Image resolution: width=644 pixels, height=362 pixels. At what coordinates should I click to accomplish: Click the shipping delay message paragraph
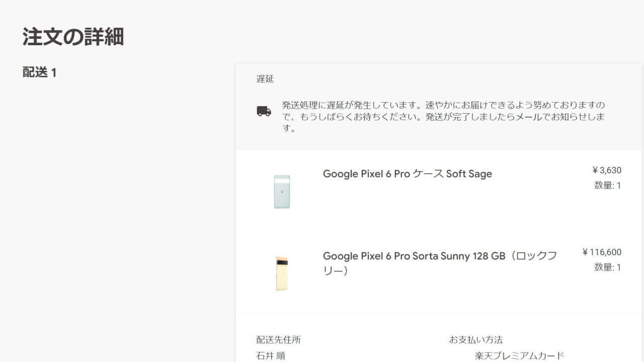point(443,117)
